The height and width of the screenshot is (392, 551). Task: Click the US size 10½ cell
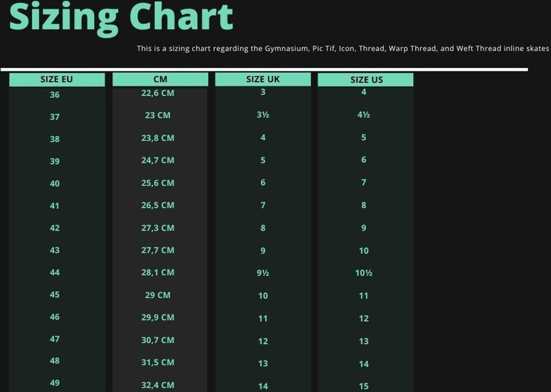click(364, 273)
